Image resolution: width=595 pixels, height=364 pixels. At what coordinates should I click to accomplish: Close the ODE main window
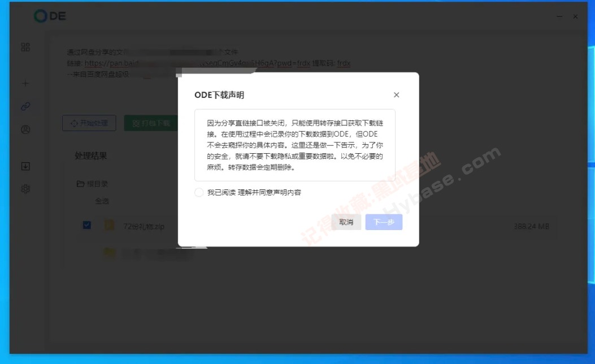575,16
